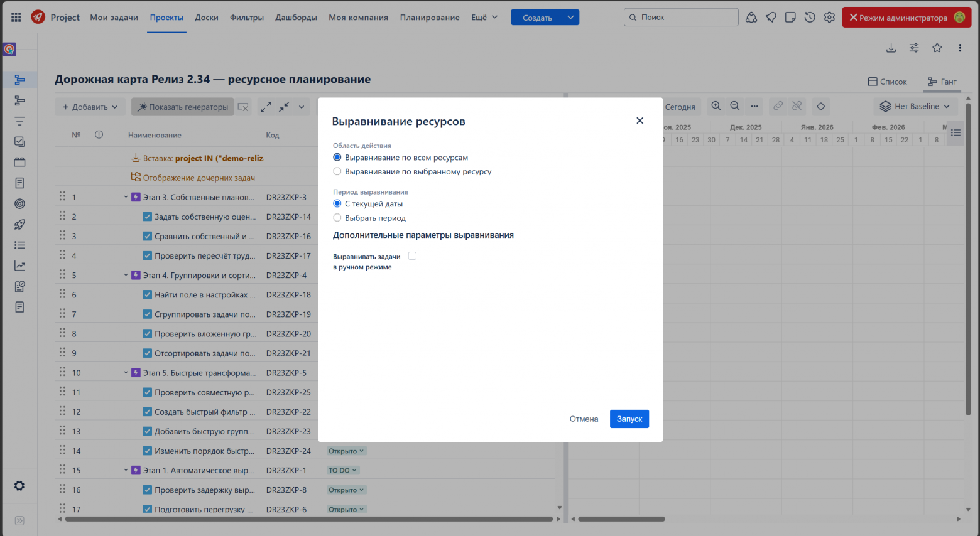Click the unlink dependencies icon
Image resolution: width=980 pixels, height=536 pixels.
pos(797,106)
